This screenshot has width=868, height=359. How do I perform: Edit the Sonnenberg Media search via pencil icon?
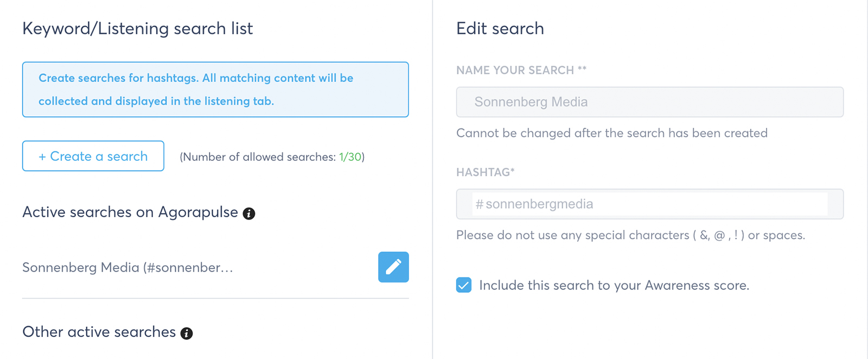[x=393, y=267]
